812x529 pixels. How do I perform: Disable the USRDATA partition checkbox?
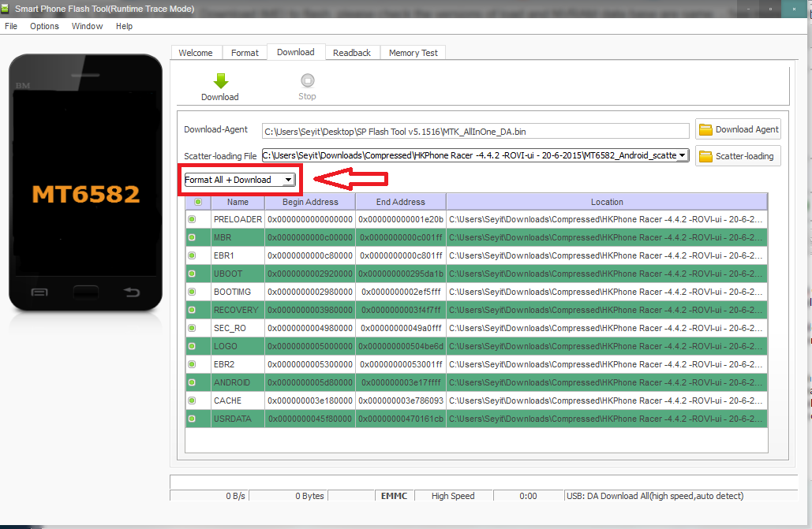[192, 419]
